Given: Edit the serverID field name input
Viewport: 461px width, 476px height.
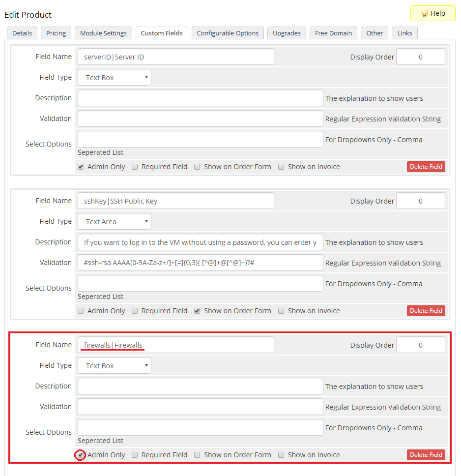Looking at the screenshot, I should click(x=176, y=57).
